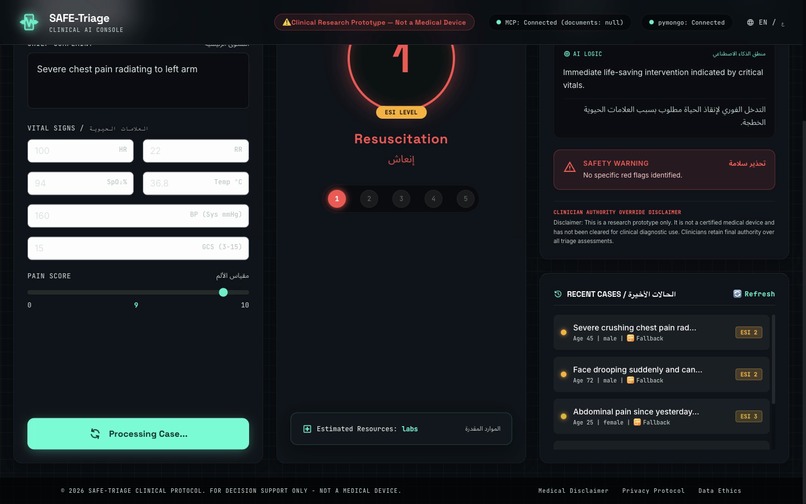This screenshot has height=504, width=806.
Task: Click the MCP: Connected status pill
Action: click(560, 22)
